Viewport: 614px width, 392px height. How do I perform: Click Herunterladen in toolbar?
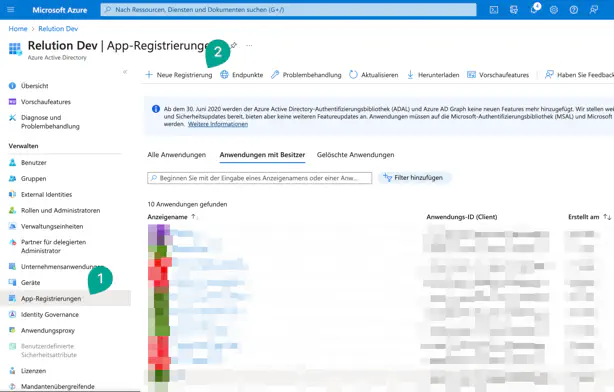pyautogui.click(x=433, y=75)
